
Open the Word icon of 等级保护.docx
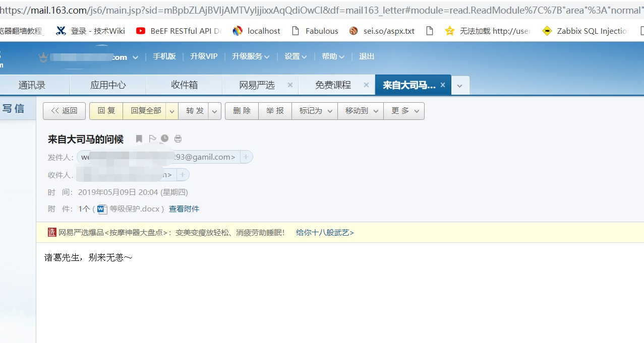click(x=102, y=209)
